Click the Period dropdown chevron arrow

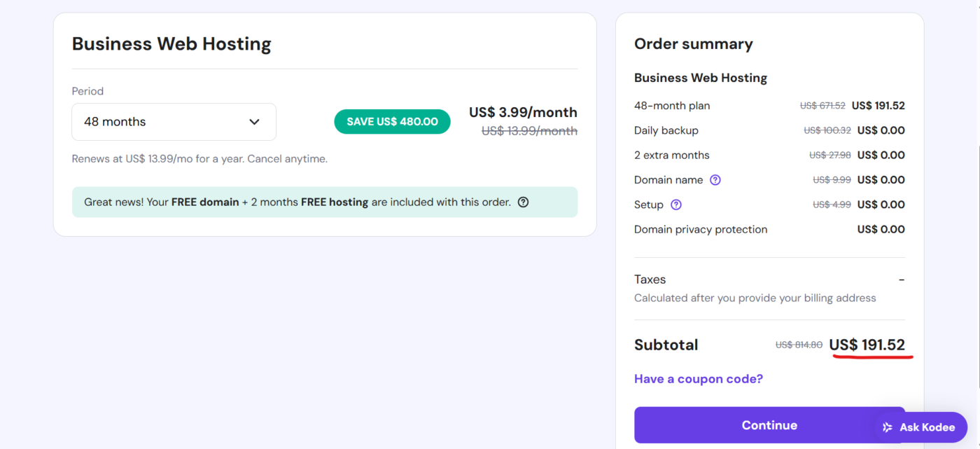[254, 121]
